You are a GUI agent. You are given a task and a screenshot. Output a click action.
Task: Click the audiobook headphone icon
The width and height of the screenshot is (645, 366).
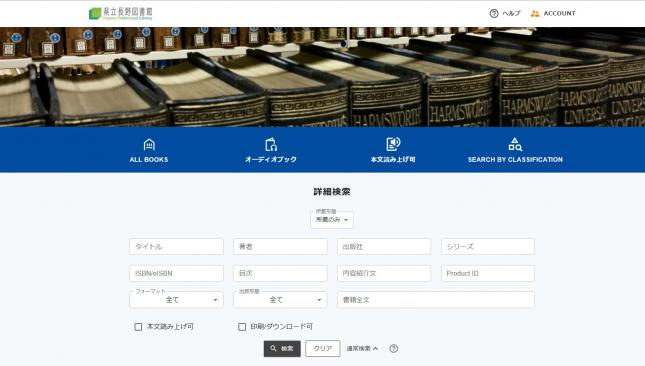point(271,144)
